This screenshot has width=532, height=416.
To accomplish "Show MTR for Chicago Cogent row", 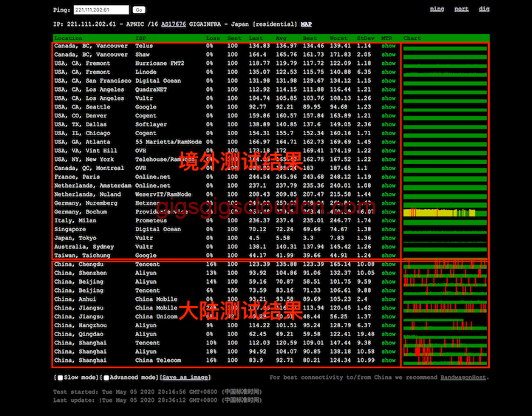I will click(388, 133).
